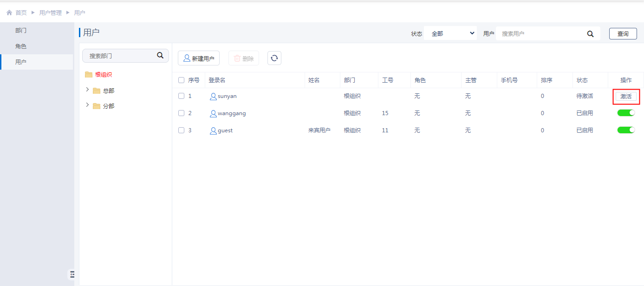Tick the checkbox for row 1 sunyan
644x286 pixels.
[182, 96]
